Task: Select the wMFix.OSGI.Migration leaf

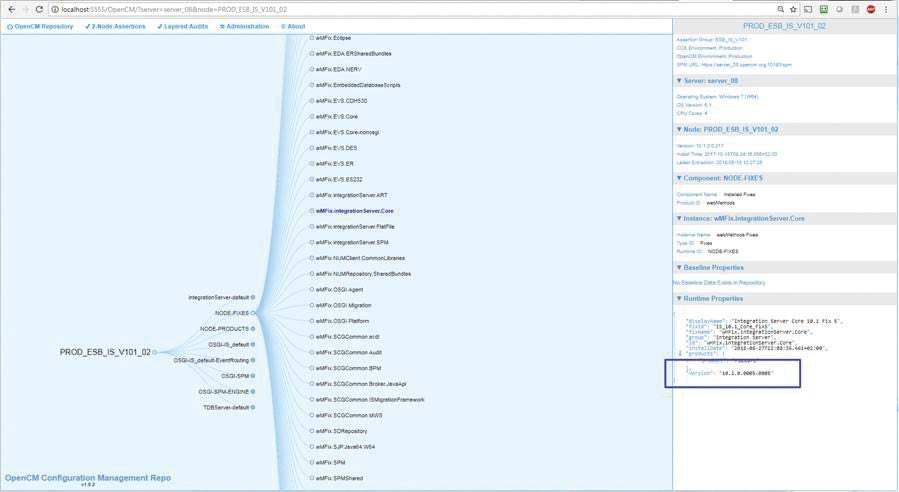Action: tap(343, 306)
